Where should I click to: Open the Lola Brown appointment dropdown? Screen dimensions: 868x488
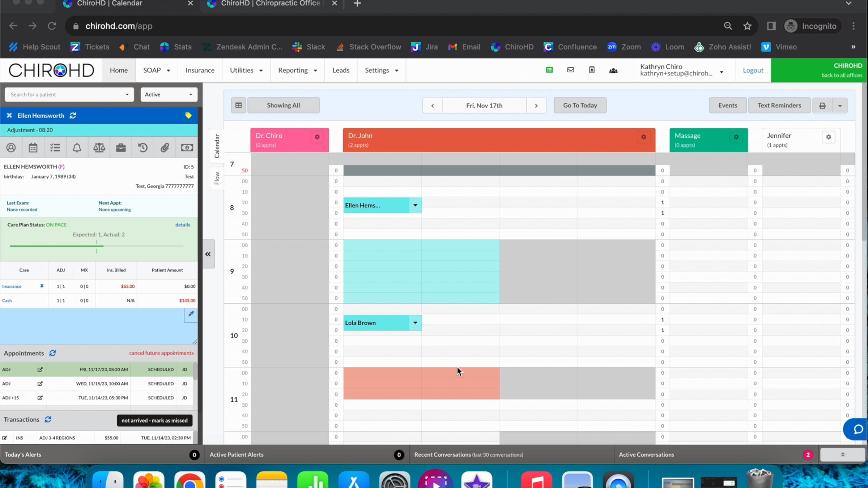pyautogui.click(x=415, y=323)
